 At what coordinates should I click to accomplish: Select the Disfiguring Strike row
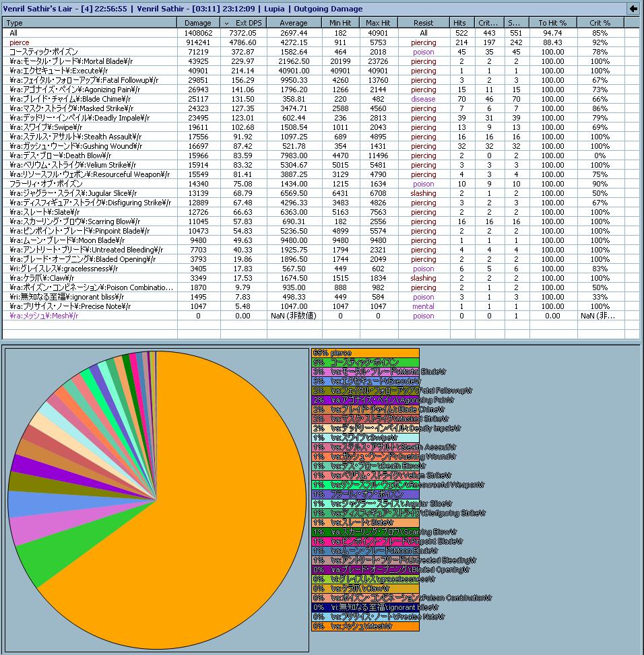[321, 203]
